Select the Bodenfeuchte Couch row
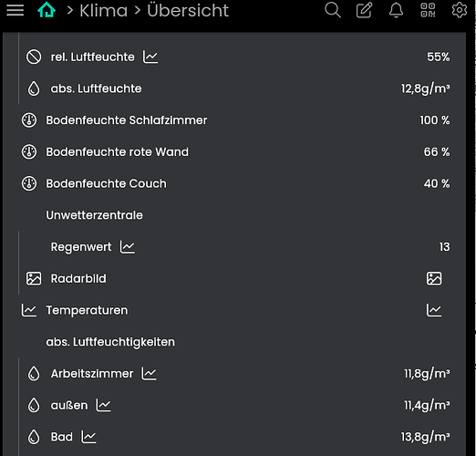The height and width of the screenshot is (456, 476). (235, 183)
